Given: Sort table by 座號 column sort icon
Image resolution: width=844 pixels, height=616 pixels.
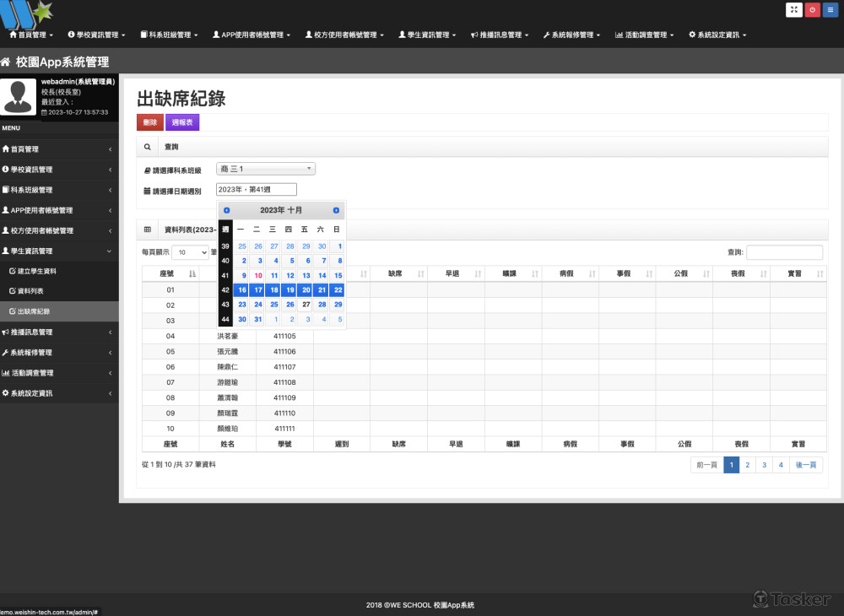Looking at the screenshot, I should tap(192, 273).
